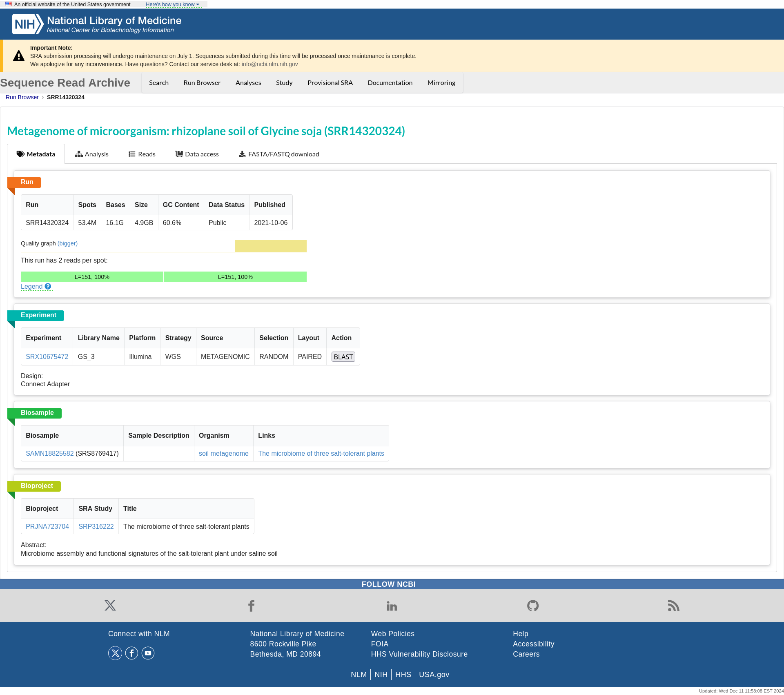Click the Legend help question-mark icon

pyautogui.click(x=48, y=286)
